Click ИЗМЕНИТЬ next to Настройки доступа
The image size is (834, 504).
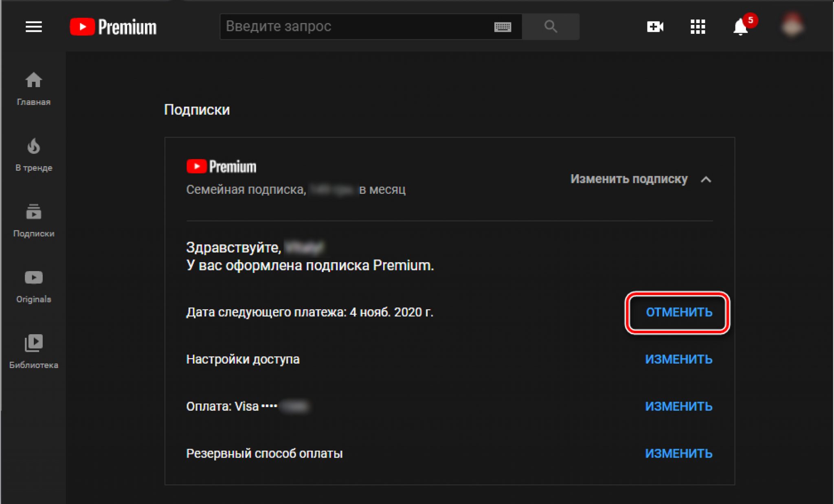(679, 359)
